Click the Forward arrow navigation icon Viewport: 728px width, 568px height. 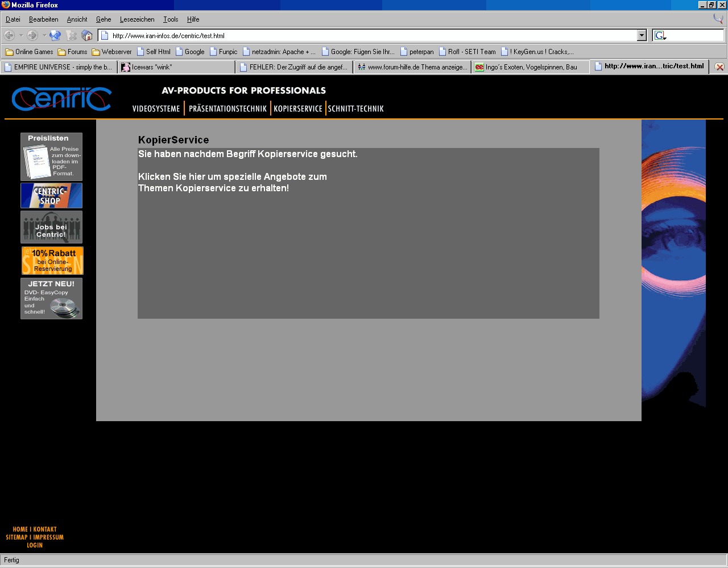(x=32, y=36)
